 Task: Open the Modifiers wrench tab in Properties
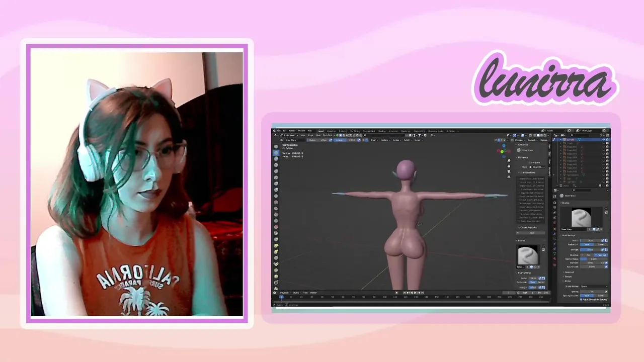pos(554,234)
